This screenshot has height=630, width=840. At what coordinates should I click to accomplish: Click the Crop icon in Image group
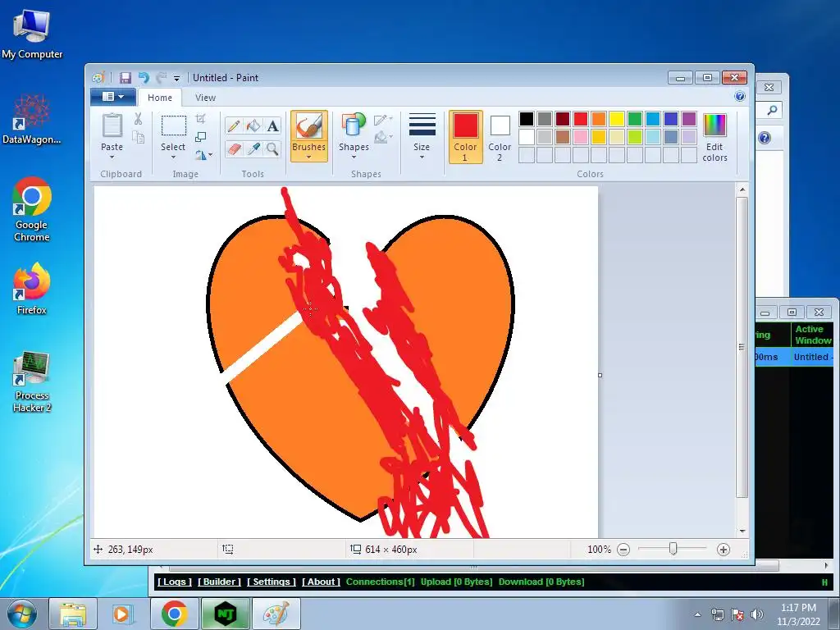pyautogui.click(x=201, y=119)
